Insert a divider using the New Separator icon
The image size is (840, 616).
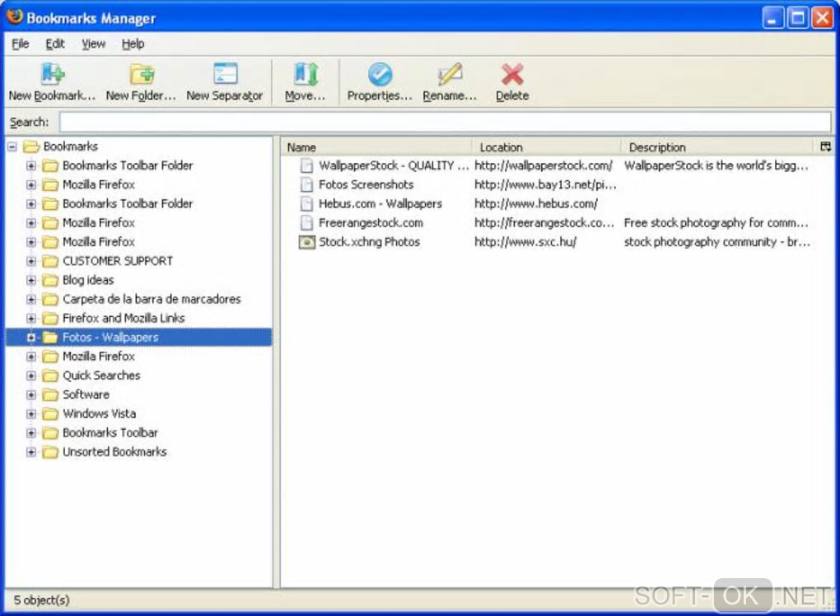coord(225,73)
